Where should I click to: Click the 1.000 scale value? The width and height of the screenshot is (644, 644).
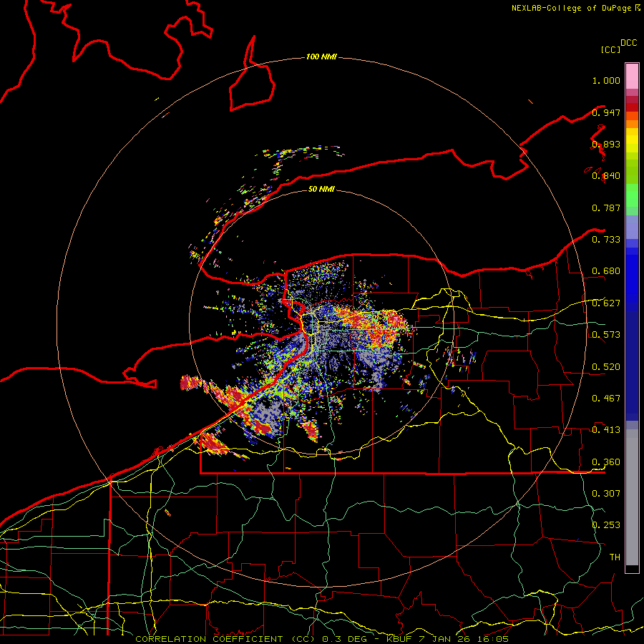pyautogui.click(x=606, y=80)
